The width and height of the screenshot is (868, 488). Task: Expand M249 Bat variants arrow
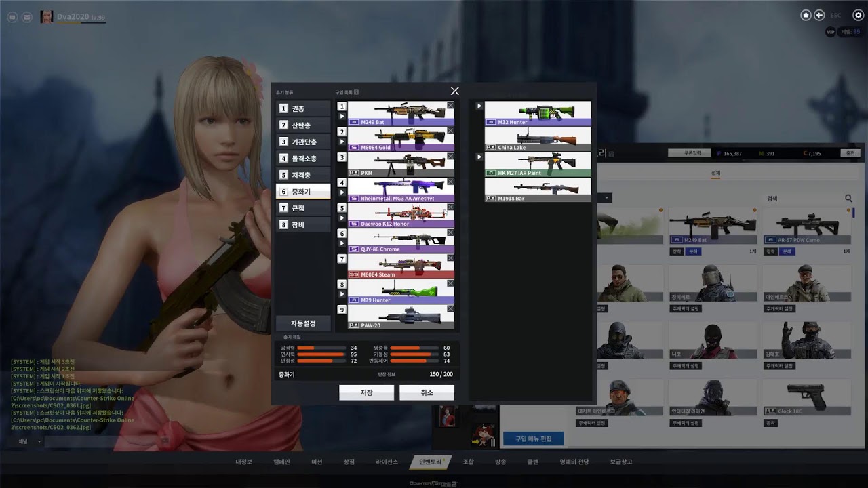pos(342,117)
